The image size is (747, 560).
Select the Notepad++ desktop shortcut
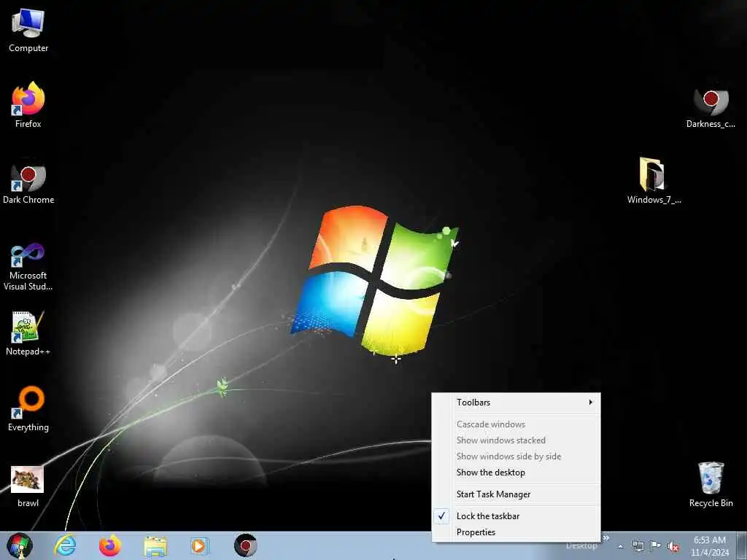pyautogui.click(x=28, y=333)
